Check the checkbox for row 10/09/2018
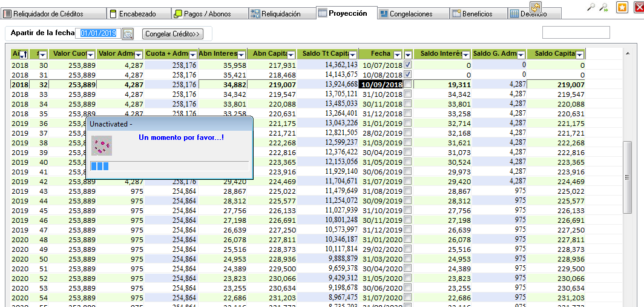Image resolution: width=644 pixels, height=307 pixels. (408, 85)
